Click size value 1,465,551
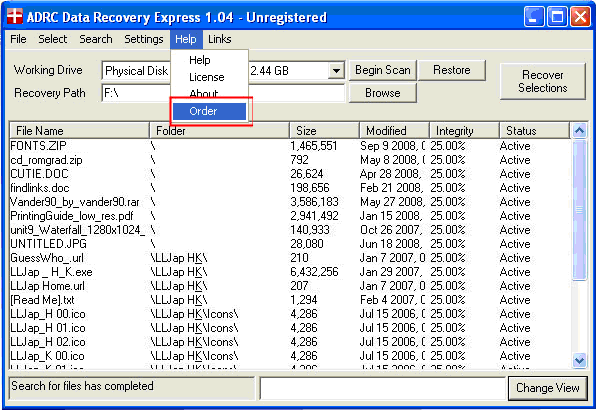 [314, 146]
